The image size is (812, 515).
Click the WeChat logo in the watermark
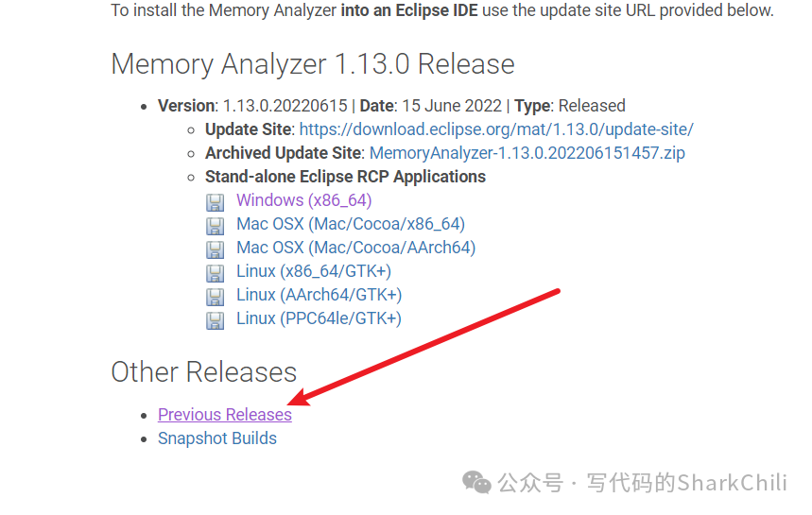[x=476, y=483]
